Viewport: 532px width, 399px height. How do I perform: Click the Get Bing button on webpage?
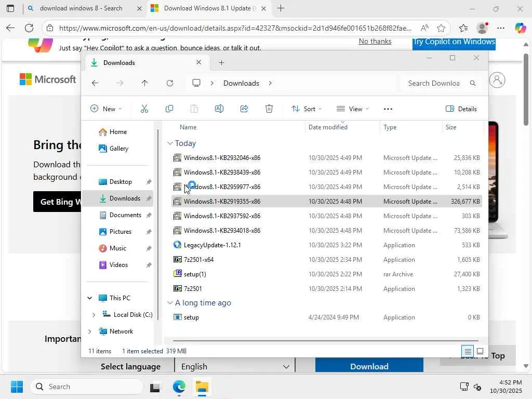(57, 202)
